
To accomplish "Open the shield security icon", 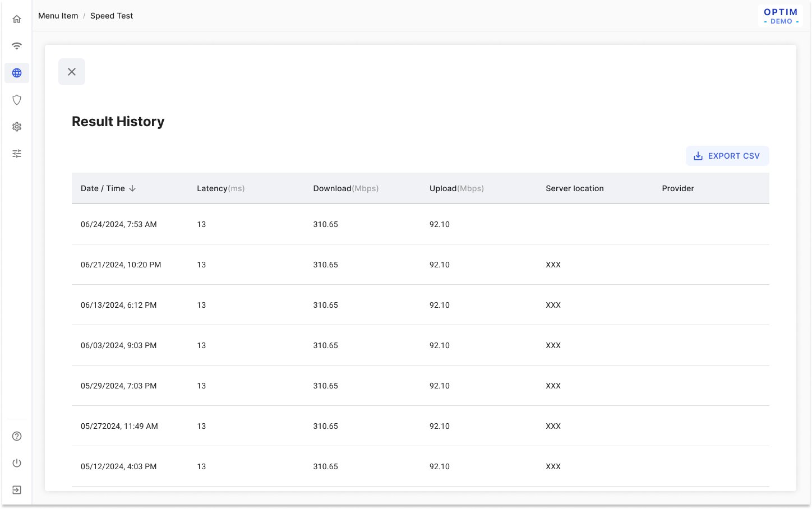I will pyautogui.click(x=17, y=100).
